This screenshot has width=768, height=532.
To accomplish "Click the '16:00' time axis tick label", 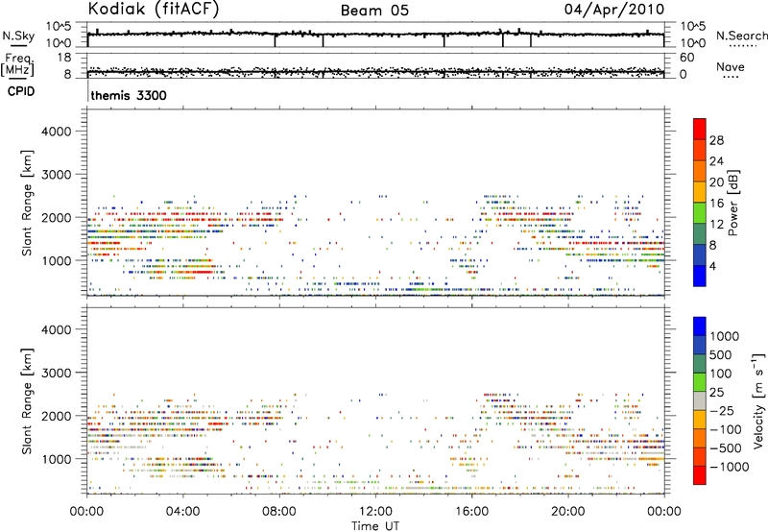I will click(471, 512).
